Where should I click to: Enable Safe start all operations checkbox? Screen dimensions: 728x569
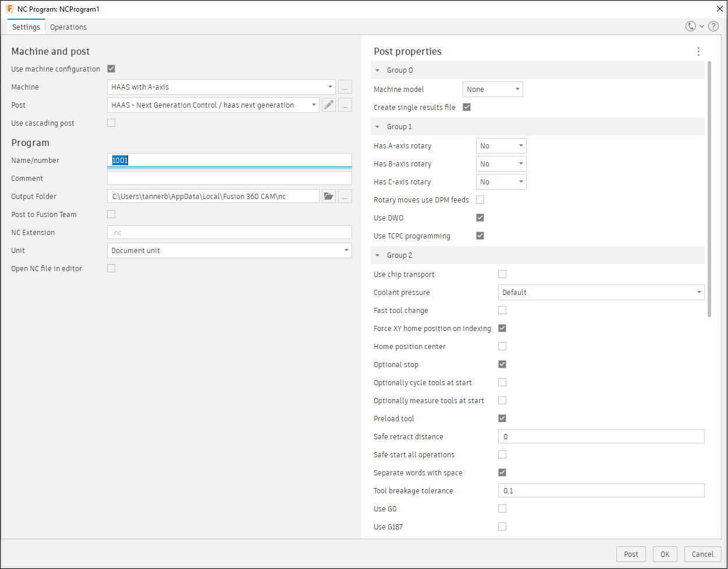click(502, 454)
